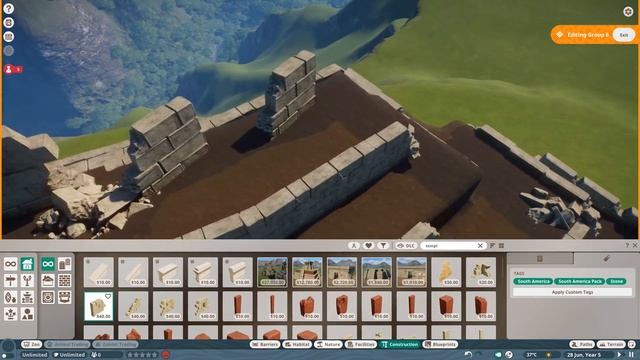Click the Stone tag
This screenshot has width=640, height=360.
(616, 281)
